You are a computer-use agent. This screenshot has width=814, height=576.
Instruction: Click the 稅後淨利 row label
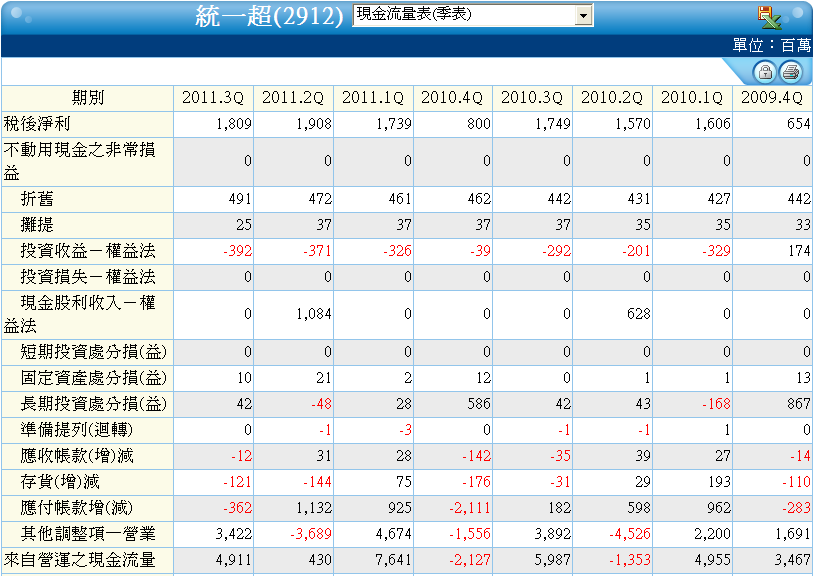point(37,124)
